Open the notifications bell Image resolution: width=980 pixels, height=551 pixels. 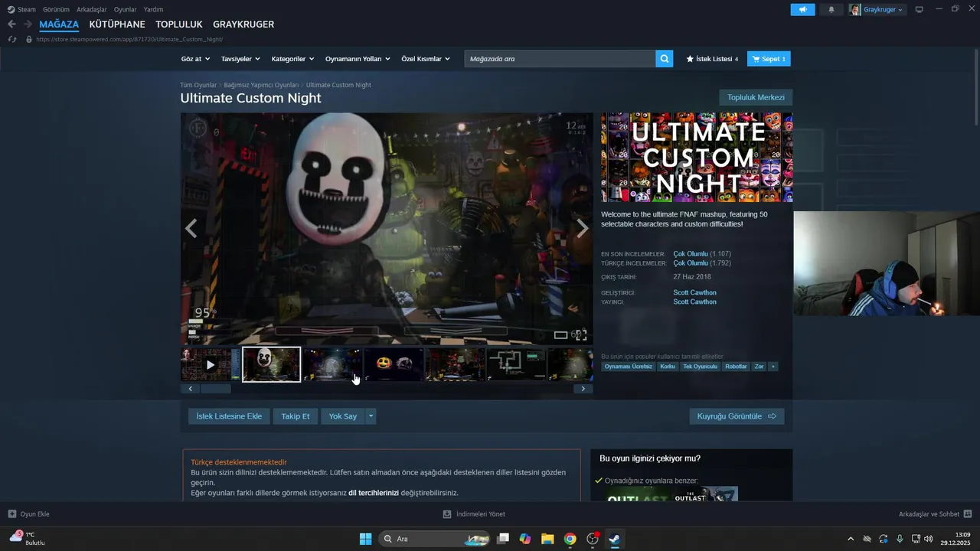click(831, 9)
